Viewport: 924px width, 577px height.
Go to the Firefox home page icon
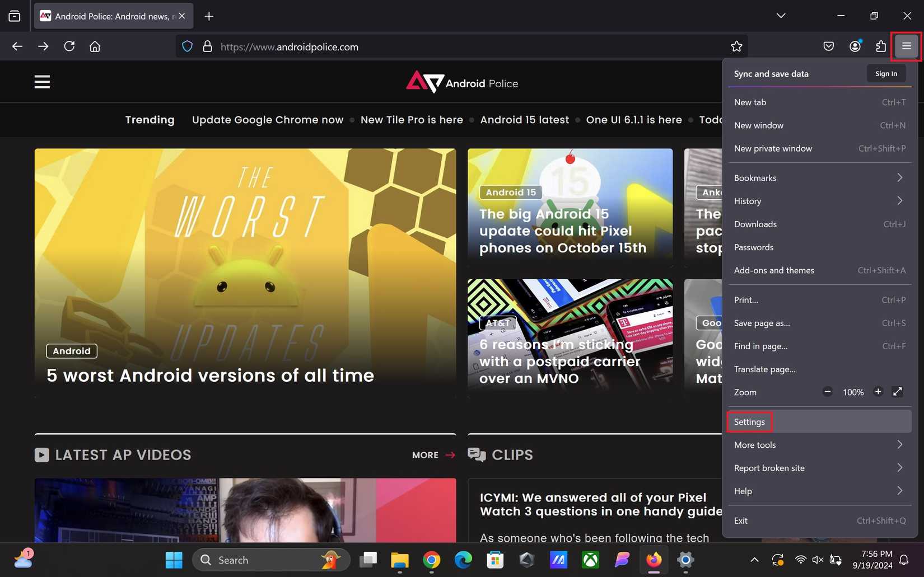click(x=95, y=46)
